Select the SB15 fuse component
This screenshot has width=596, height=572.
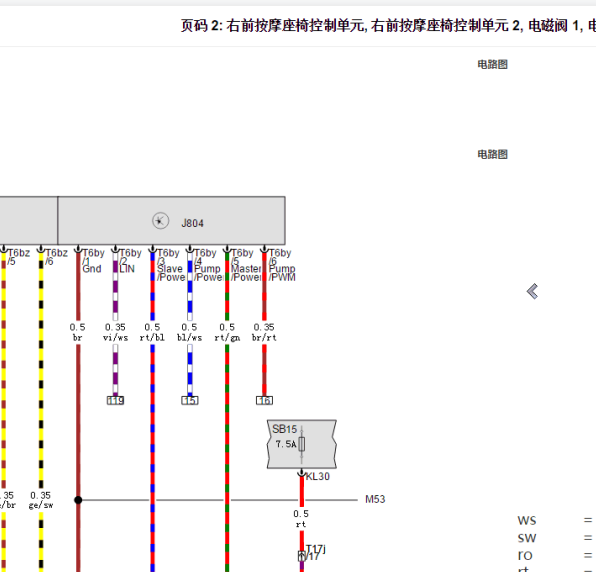[301, 444]
